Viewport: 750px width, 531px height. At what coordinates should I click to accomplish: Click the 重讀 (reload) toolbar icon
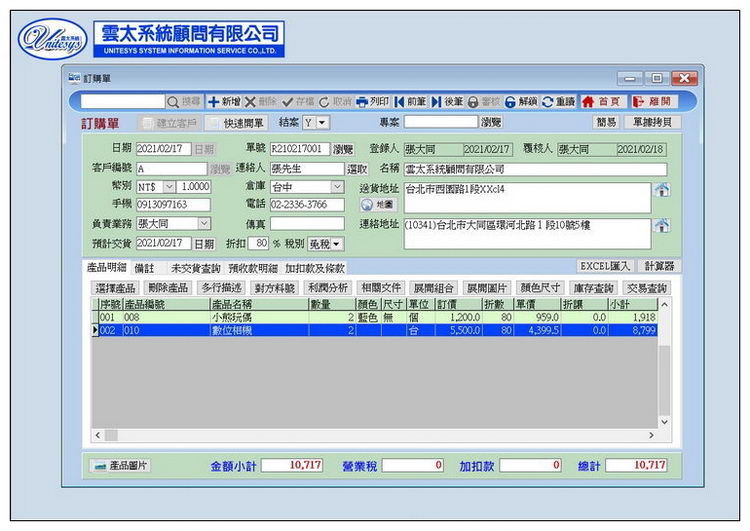click(558, 102)
